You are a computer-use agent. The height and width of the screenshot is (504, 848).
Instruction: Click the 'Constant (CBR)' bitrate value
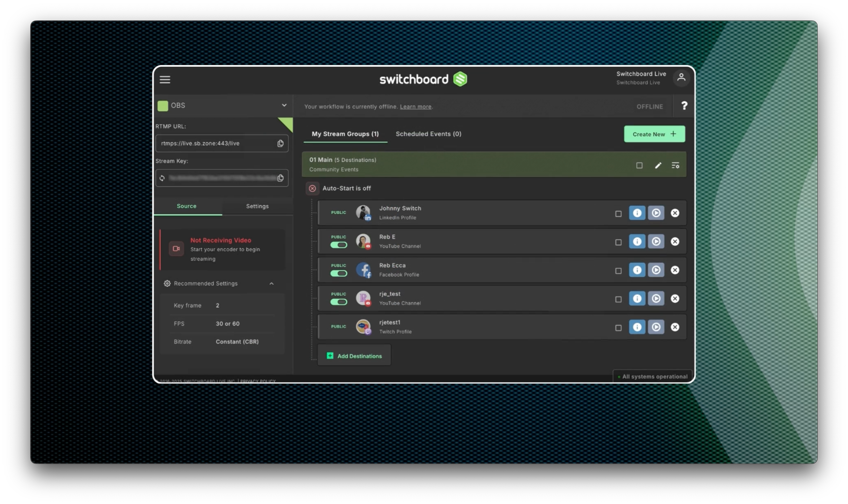click(x=237, y=342)
